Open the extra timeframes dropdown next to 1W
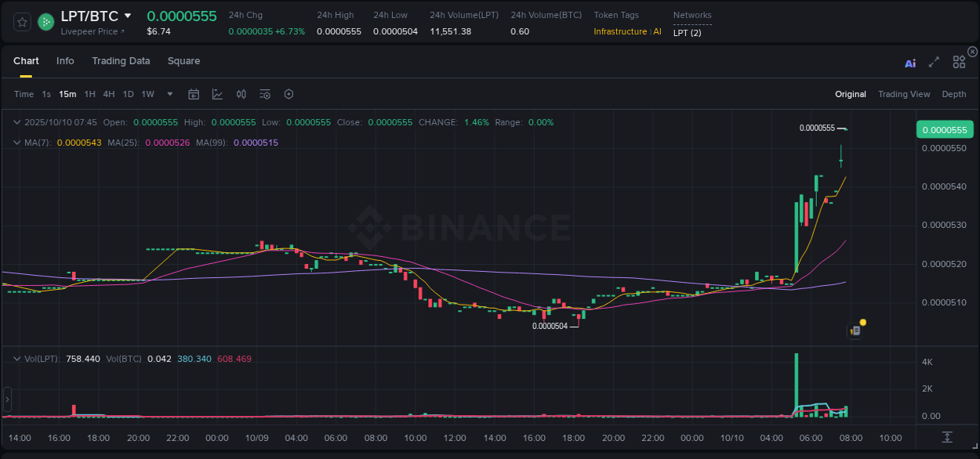Screen dimensions: 980x459 tap(169, 94)
